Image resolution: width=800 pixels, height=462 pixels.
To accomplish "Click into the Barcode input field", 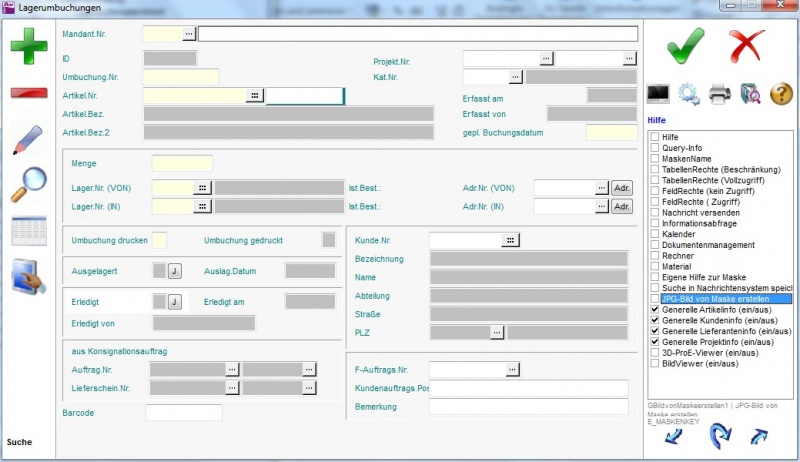I will point(184,412).
